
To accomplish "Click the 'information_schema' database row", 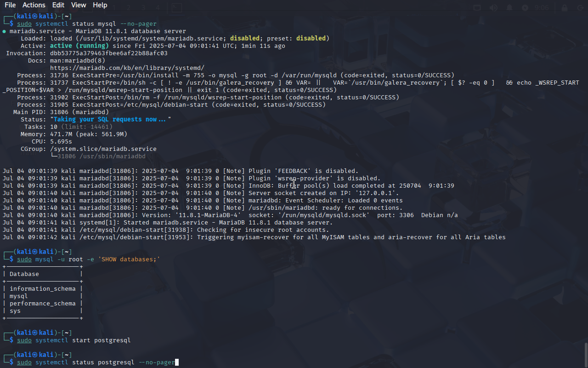I will point(43,289).
